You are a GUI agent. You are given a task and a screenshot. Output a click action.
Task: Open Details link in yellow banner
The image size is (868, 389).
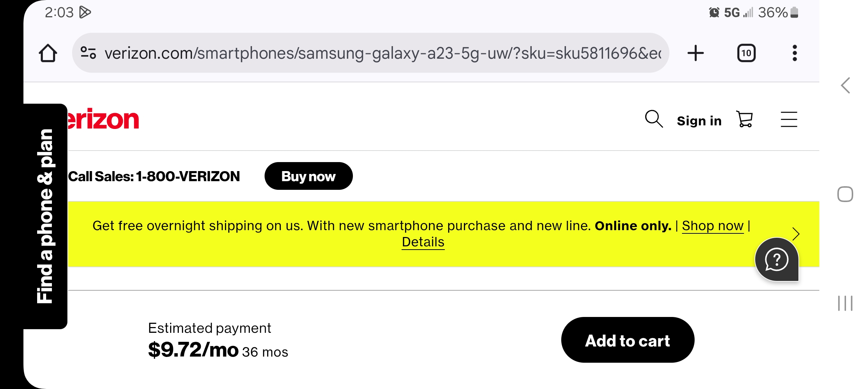(423, 242)
